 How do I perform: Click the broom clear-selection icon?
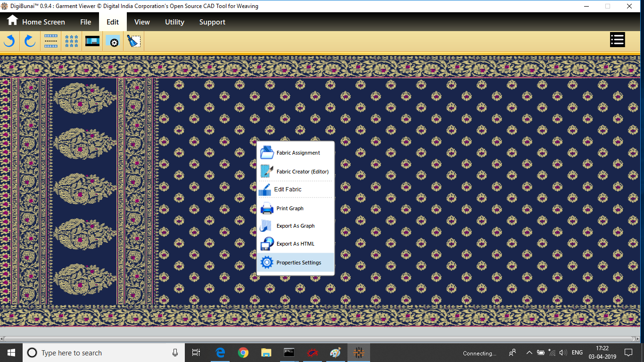[x=134, y=41]
